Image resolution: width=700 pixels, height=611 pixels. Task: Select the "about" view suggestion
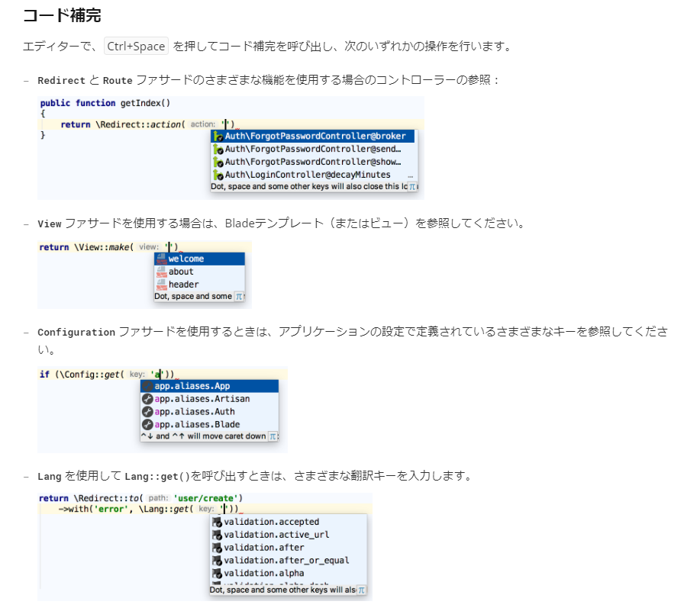click(x=181, y=272)
